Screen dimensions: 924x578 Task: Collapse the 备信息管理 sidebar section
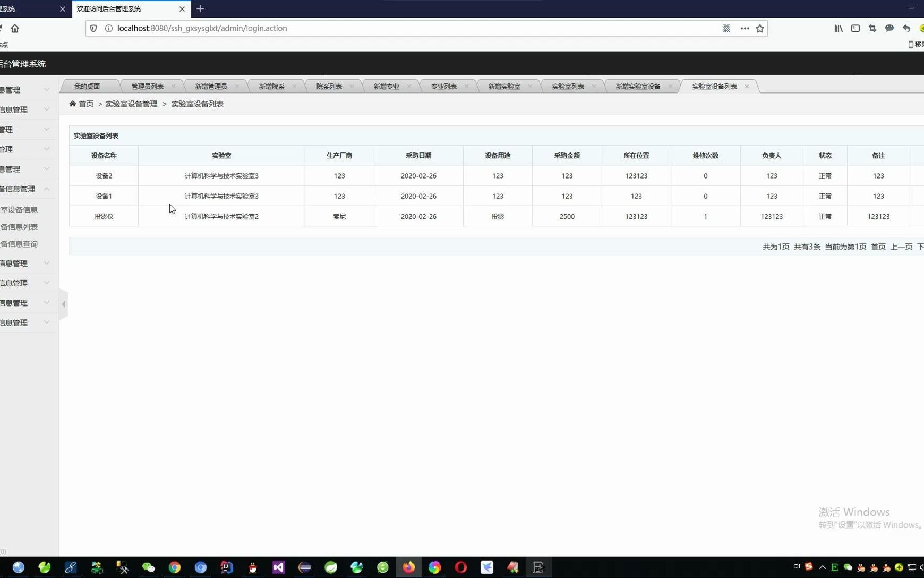(46, 189)
